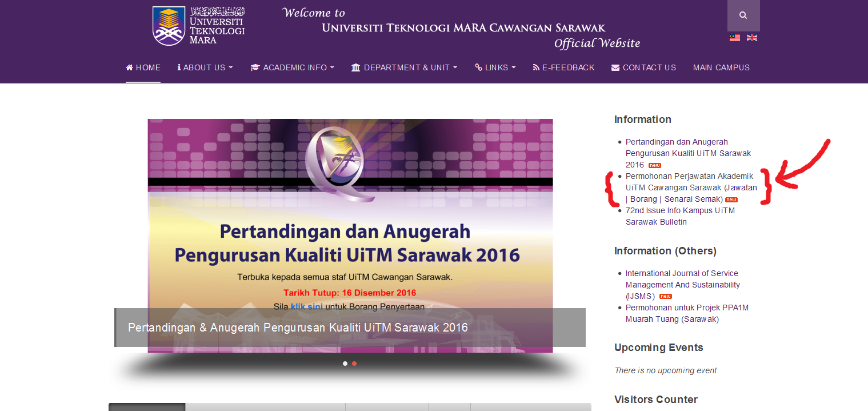Click the building icon for Department & Unit

356,67
